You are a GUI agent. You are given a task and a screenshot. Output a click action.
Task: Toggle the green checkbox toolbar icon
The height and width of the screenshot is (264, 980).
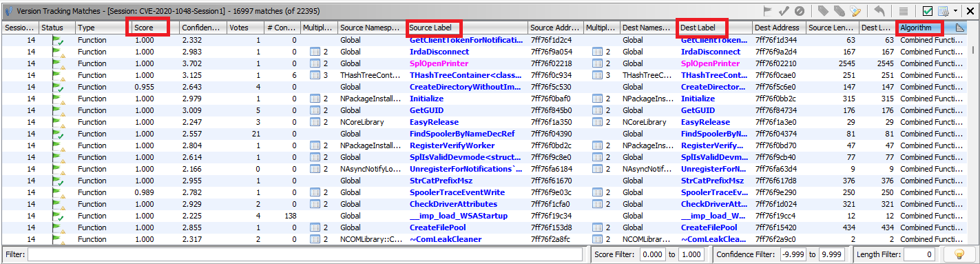pos(928,11)
